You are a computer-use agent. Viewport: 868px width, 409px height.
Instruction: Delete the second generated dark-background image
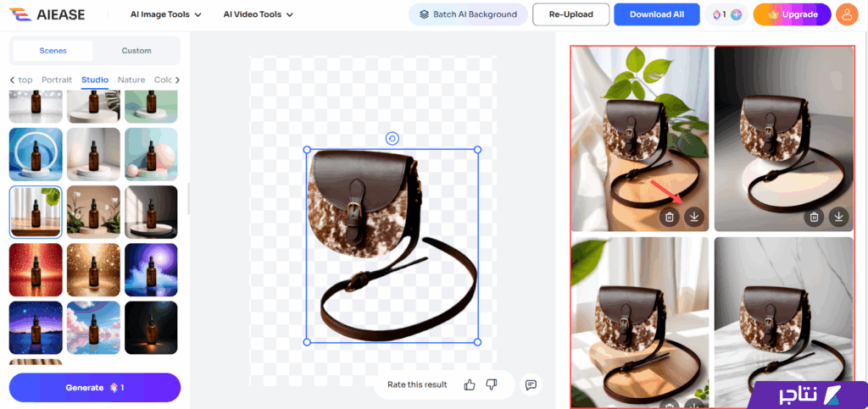click(x=815, y=217)
